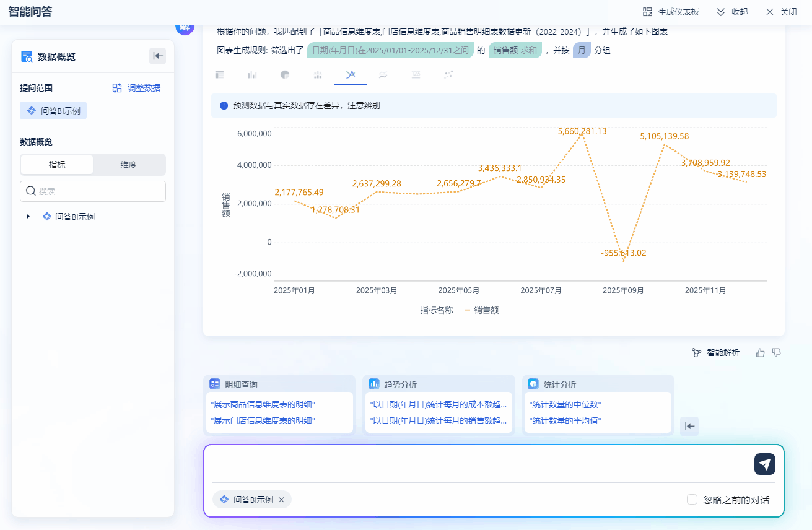
Task: Click the 2,177,765.49 data label
Action: click(299, 193)
